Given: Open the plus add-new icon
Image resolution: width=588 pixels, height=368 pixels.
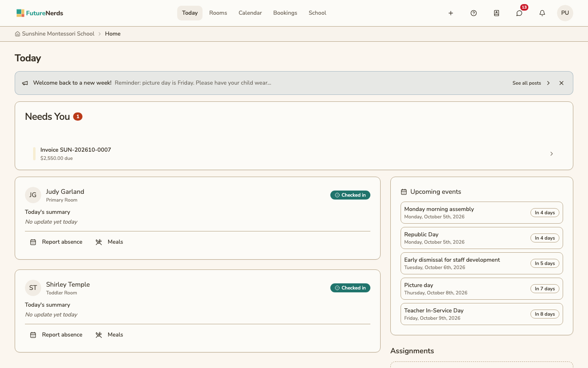Looking at the screenshot, I should click(451, 13).
